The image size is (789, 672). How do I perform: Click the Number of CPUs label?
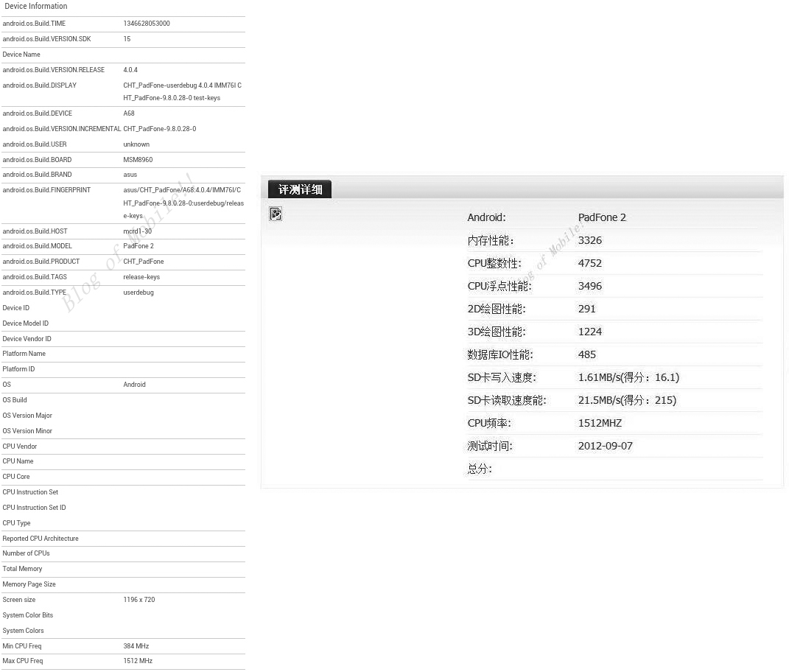27,553
